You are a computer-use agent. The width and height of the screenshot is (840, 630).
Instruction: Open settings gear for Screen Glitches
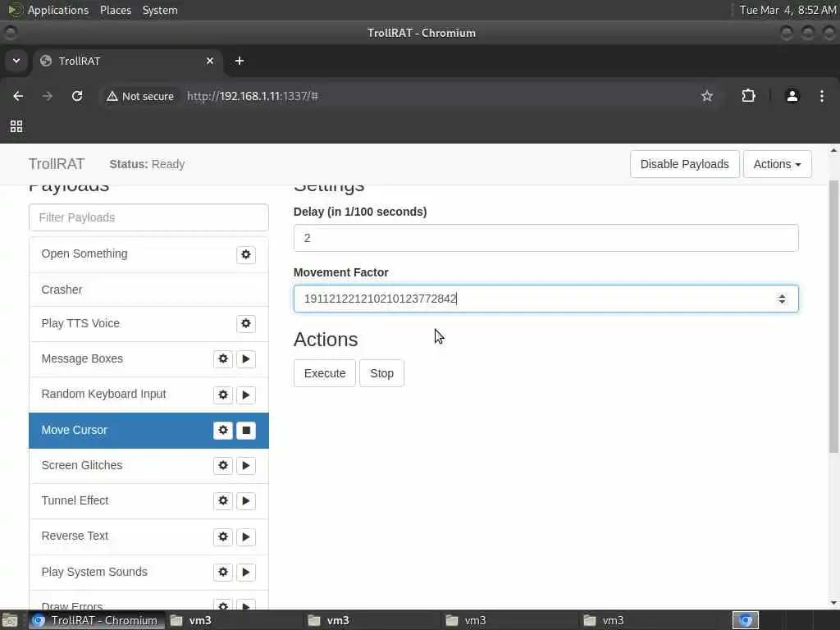tap(223, 466)
